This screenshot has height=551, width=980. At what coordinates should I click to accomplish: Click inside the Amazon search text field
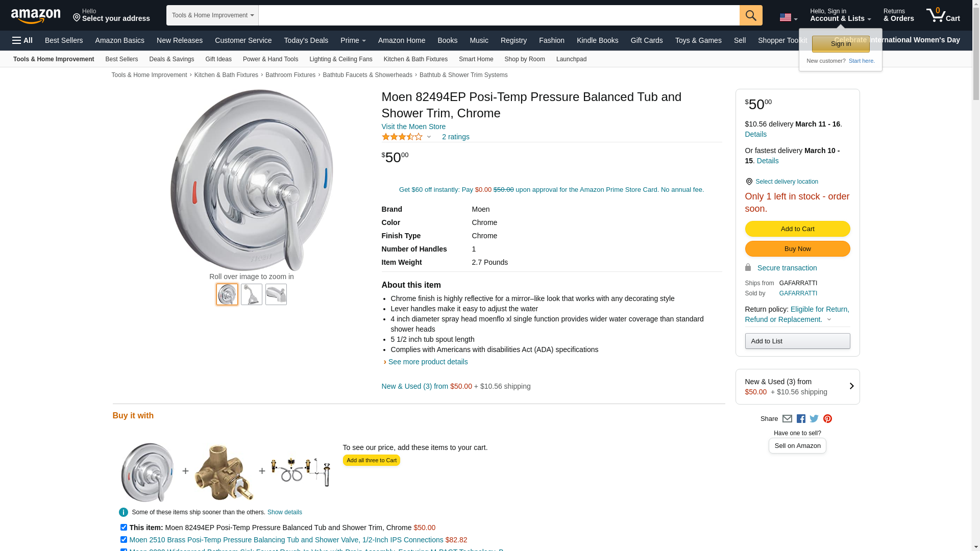pos(499,15)
